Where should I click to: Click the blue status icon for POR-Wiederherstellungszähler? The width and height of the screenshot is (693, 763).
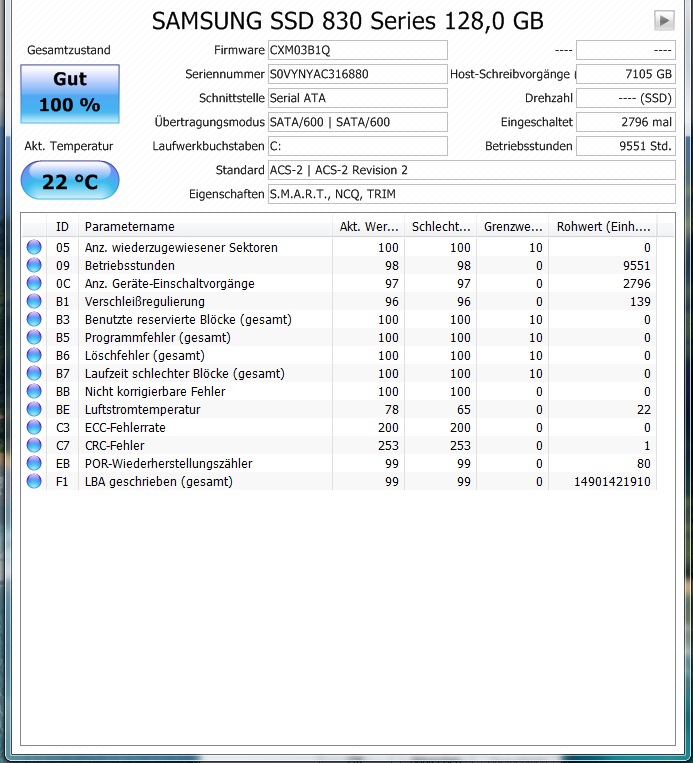34,463
